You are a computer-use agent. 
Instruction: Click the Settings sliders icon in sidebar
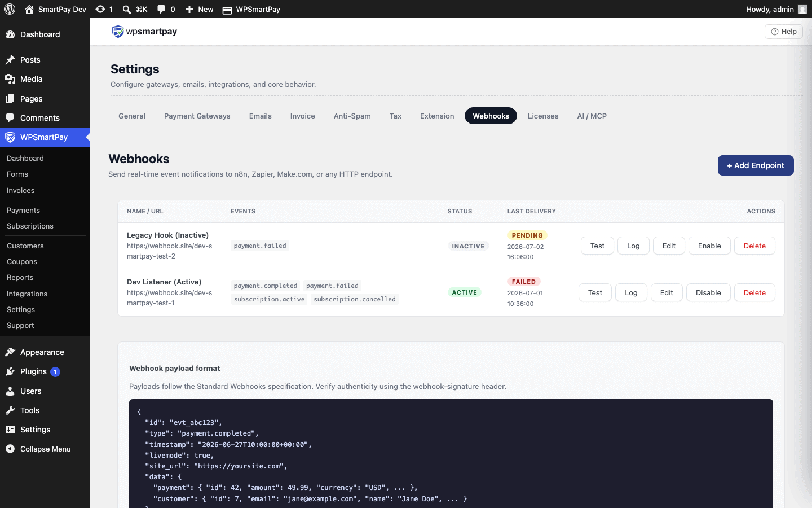click(10, 430)
